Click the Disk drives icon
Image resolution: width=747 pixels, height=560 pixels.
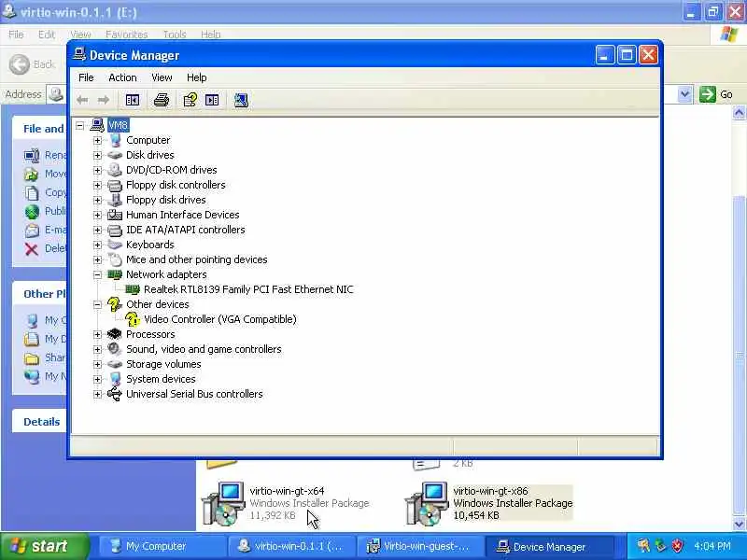tap(115, 155)
